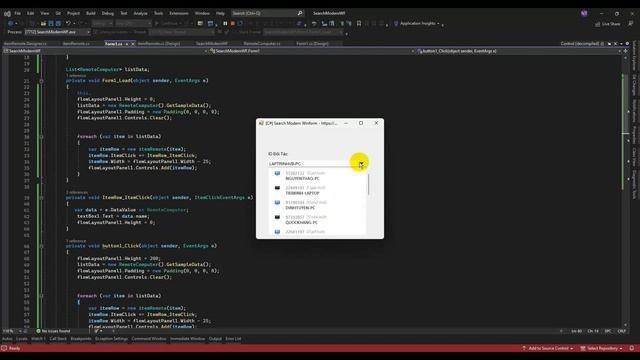Viewport: 640px width, 360px height.
Task: Click the Open File folder icon
Action: point(43,24)
